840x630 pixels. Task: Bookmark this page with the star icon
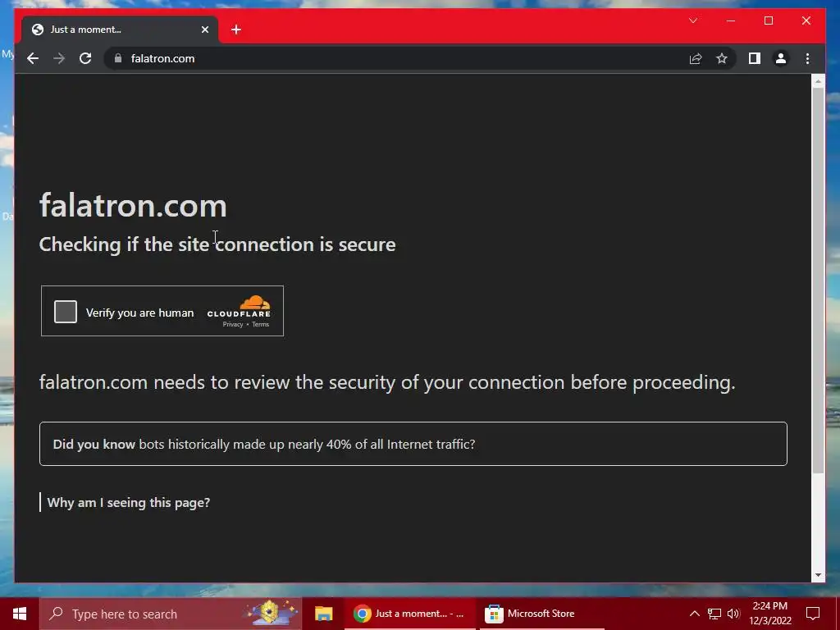(x=722, y=58)
